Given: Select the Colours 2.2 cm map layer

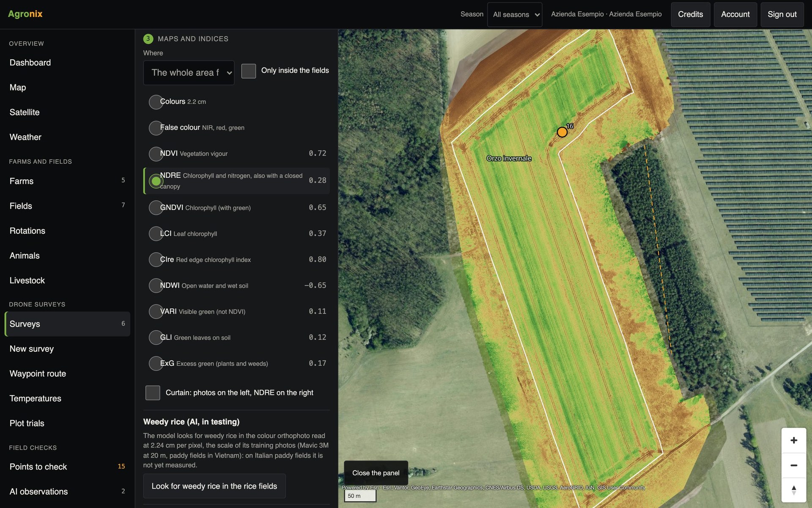Looking at the screenshot, I should 156,102.
